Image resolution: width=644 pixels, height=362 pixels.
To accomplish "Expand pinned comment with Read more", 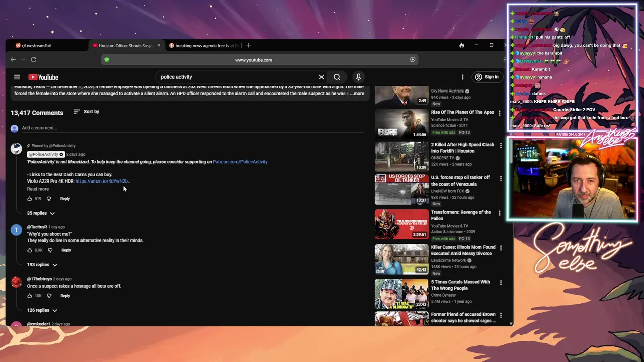I will click(x=38, y=189).
